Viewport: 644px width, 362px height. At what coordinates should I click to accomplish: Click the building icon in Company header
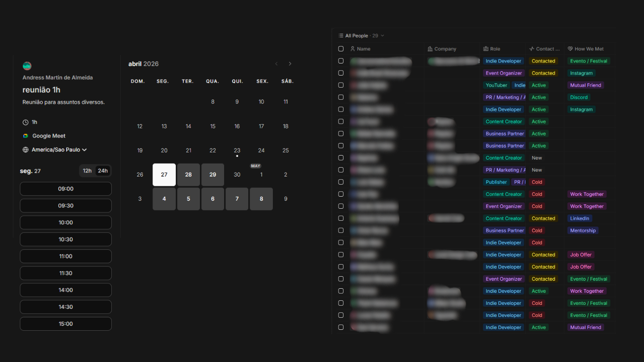coord(430,49)
